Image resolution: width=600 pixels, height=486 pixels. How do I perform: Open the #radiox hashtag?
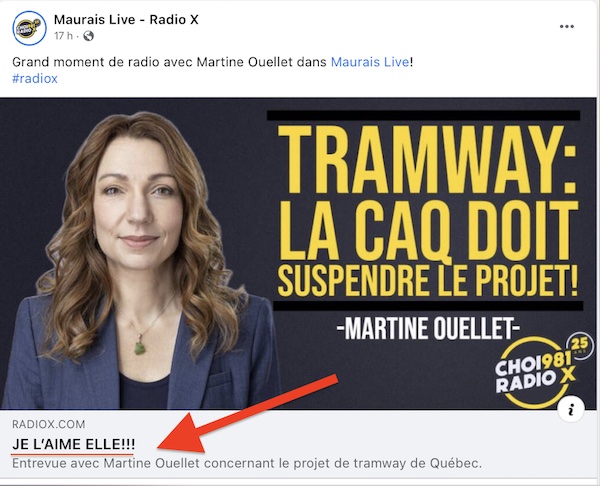35,78
